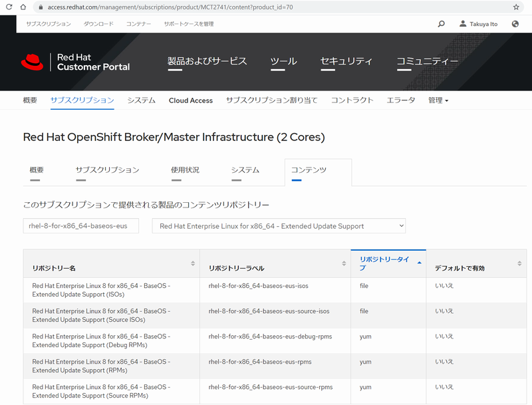
Task: Click repository name ending in (Source ISOs)
Action: click(101, 315)
